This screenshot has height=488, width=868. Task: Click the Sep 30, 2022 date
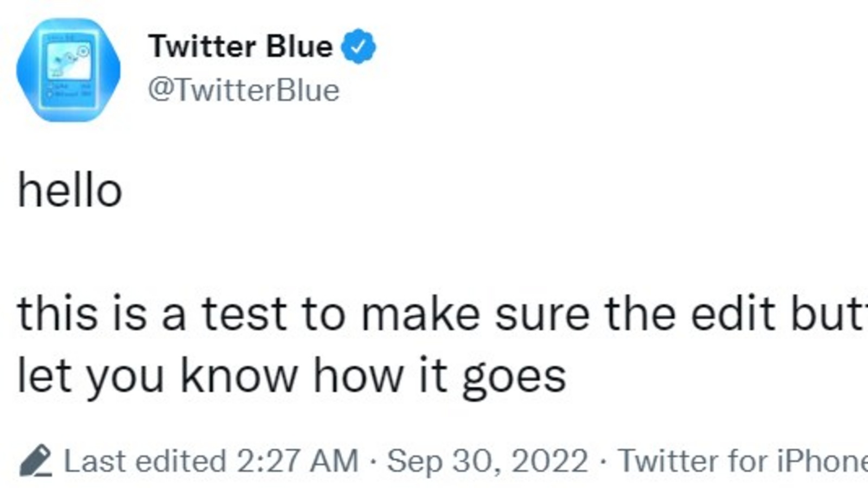pyautogui.click(x=488, y=461)
